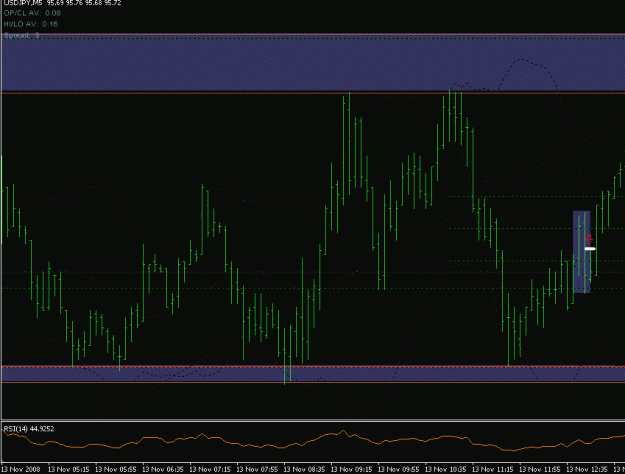The width and height of the screenshot is (625, 474).
Task: Click the 13 Nov 12:35 time label
Action: pyautogui.click(x=587, y=469)
